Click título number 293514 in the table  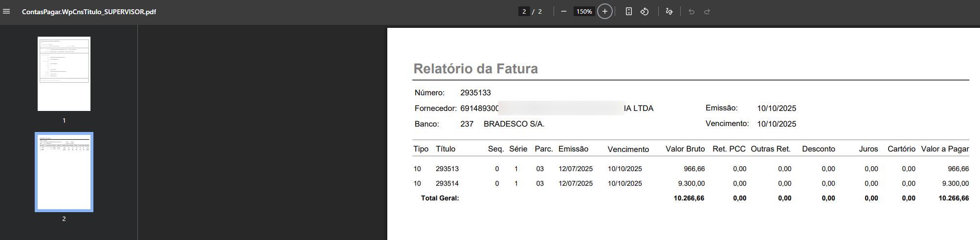coord(447,183)
